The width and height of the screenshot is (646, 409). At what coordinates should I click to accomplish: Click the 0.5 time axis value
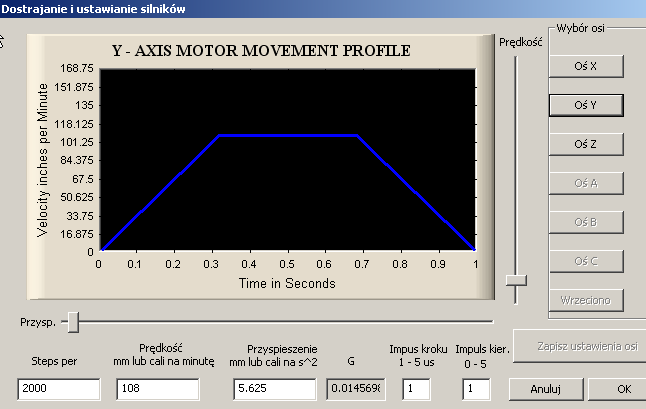click(287, 264)
